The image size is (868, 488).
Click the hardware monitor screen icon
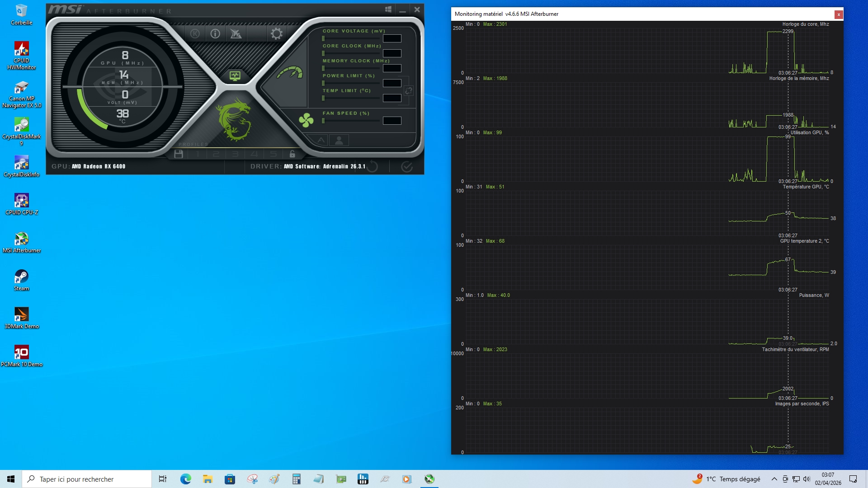235,76
